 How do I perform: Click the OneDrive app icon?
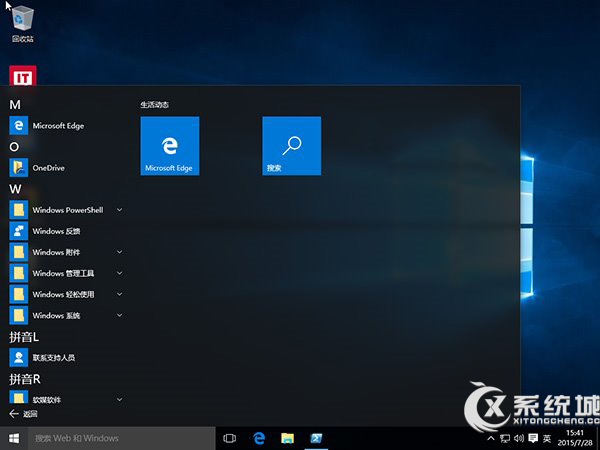coord(18,168)
